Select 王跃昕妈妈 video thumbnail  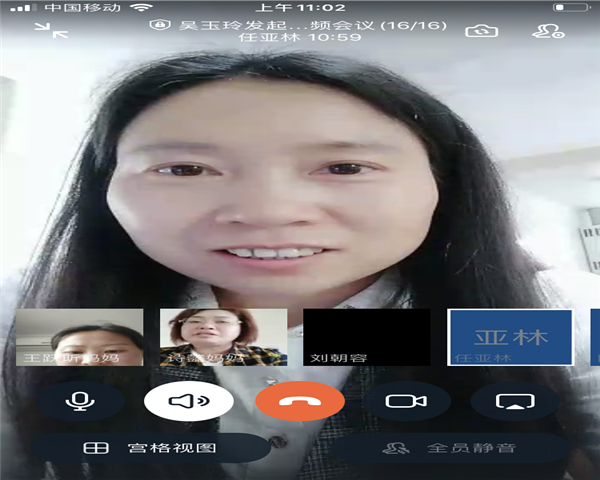tap(80, 337)
